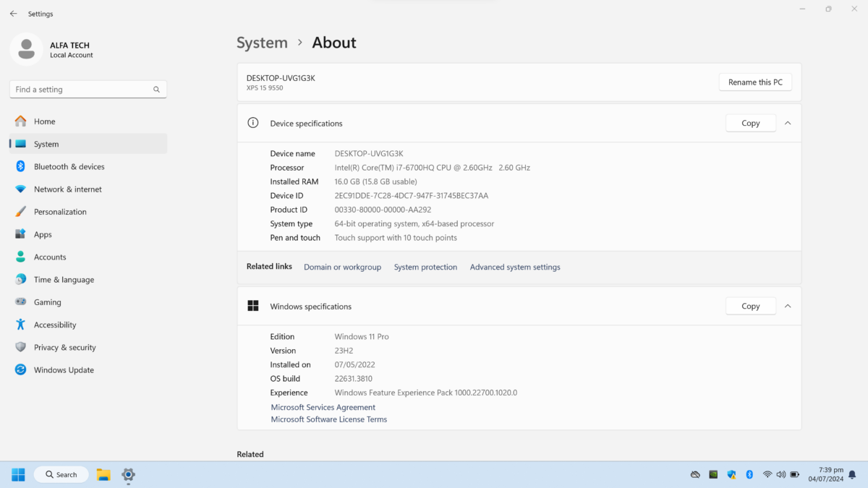Click the back arrow beside Settings
The width and height of the screenshot is (868, 488).
point(13,14)
